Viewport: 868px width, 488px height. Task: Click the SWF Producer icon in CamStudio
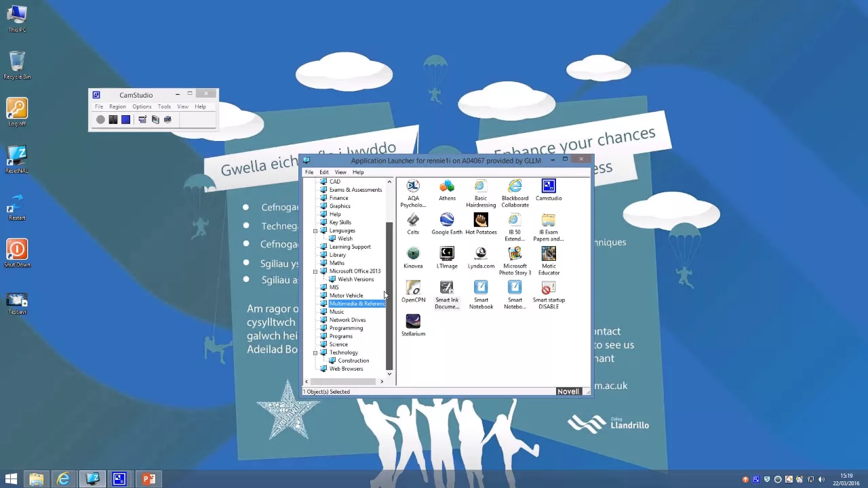[x=167, y=119]
